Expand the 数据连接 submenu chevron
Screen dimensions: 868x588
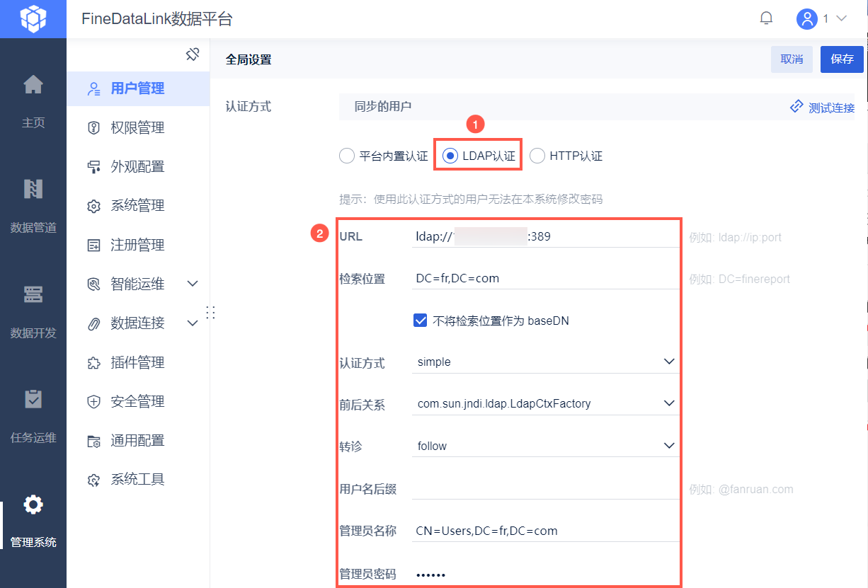click(193, 323)
